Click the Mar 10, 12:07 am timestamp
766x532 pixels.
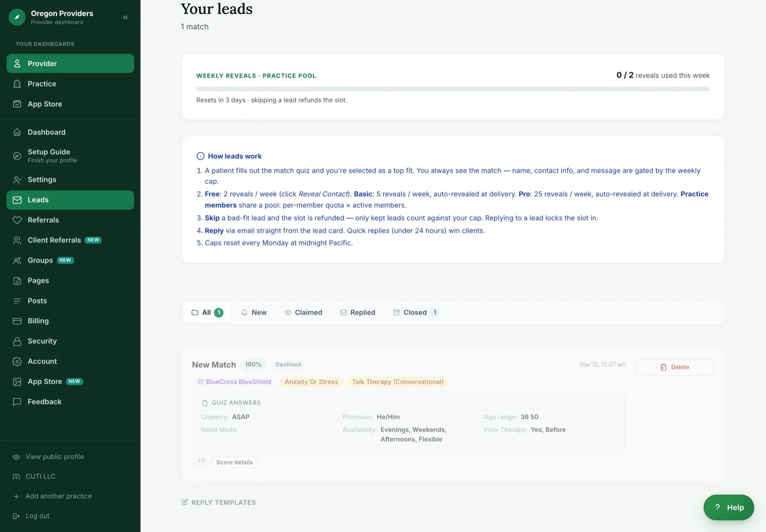(x=603, y=364)
